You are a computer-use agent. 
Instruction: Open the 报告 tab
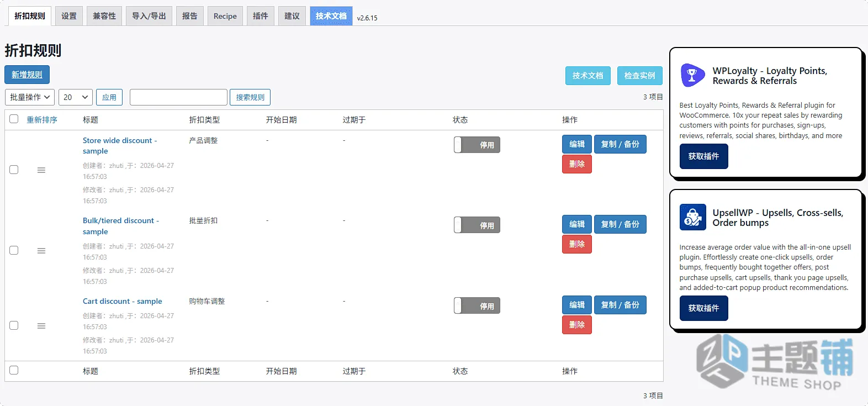click(190, 16)
